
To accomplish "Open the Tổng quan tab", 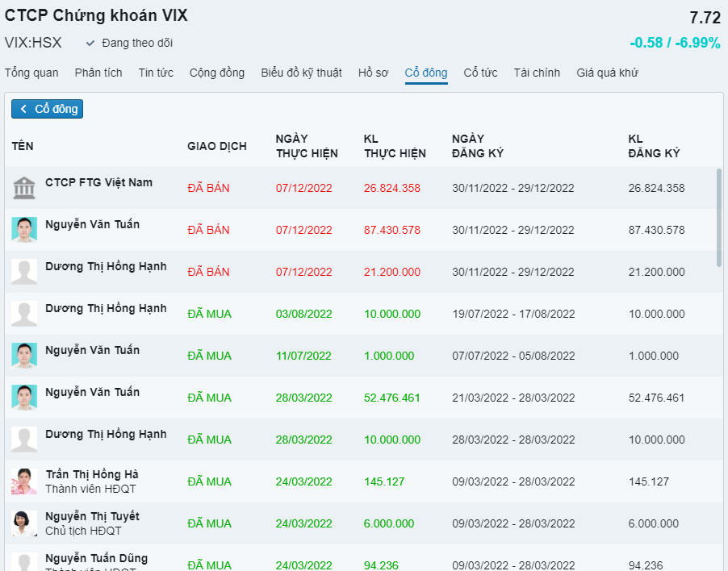I will tap(31, 73).
